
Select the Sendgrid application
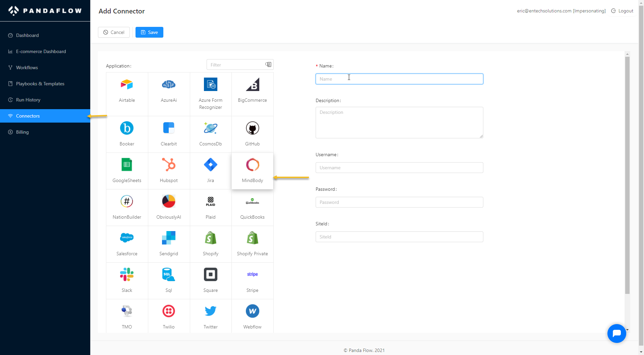[169, 244]
